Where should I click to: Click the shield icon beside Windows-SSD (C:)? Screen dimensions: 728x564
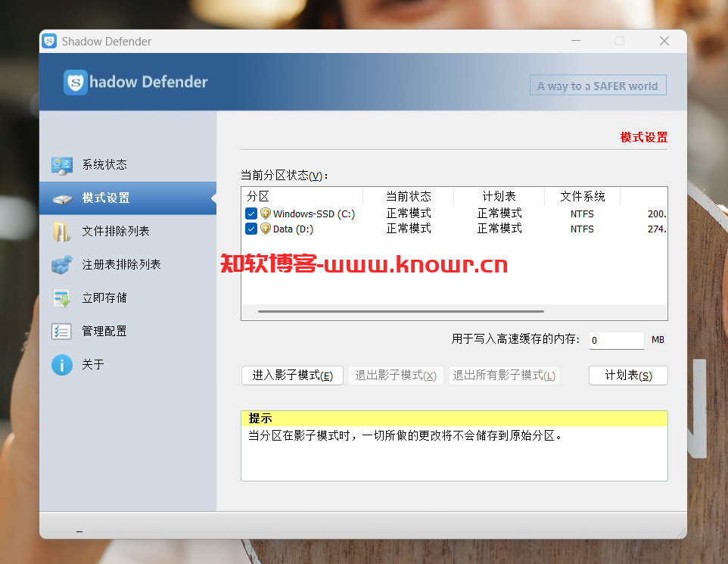pos(266,213)
